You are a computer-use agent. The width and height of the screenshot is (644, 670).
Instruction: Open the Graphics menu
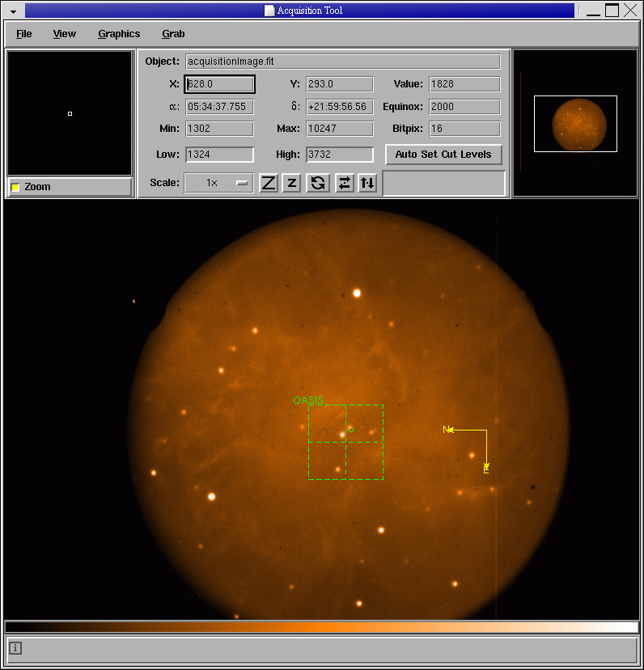pos(119,34)
